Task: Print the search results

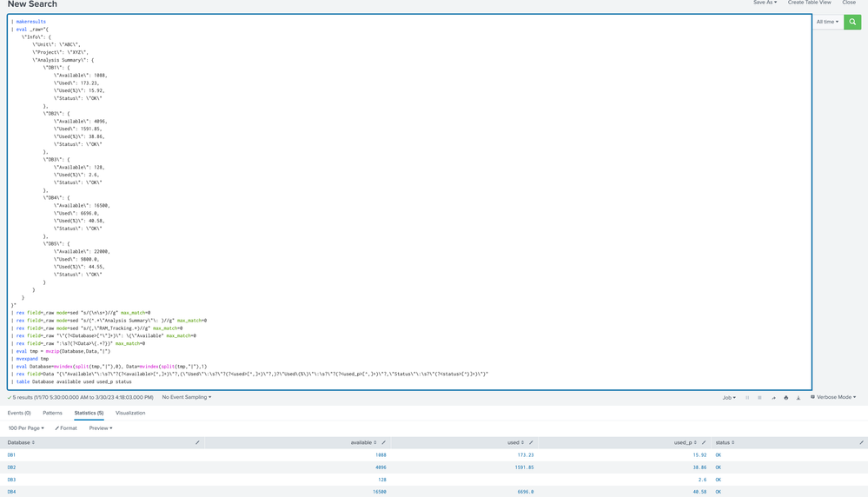Action: click(785, 398)
